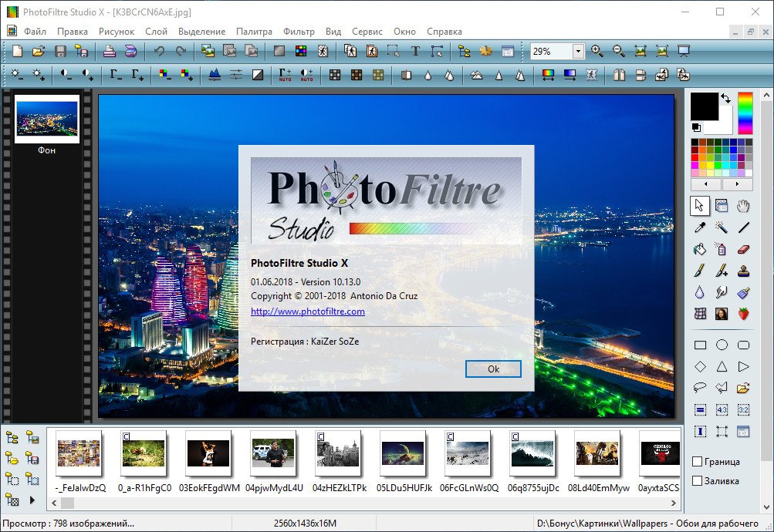Click the Print icon

coord(109,51)
